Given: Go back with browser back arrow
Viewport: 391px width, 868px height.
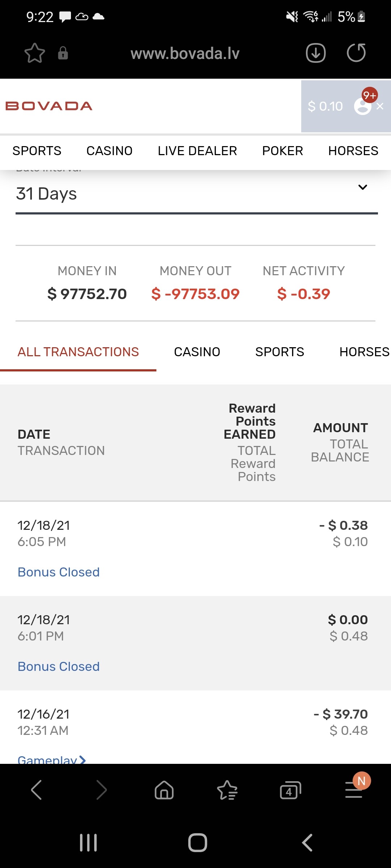Looking at the screenshot, I should [x=37, y=790].
